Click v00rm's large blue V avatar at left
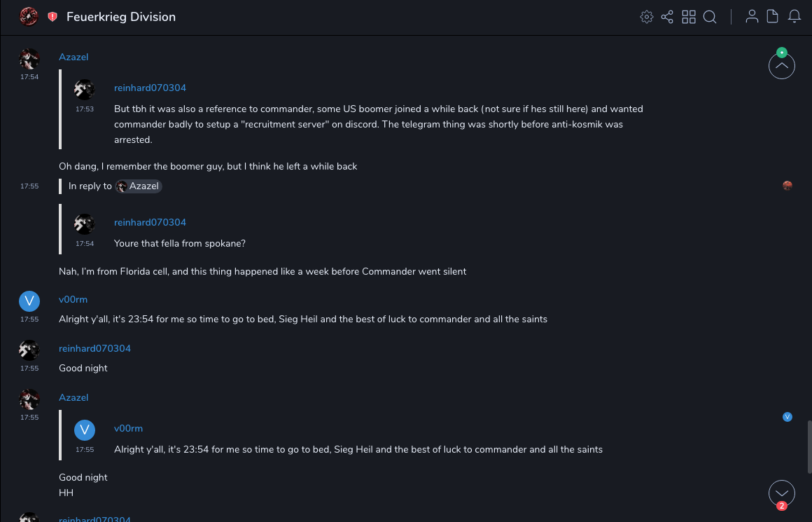 pos(29,302)
